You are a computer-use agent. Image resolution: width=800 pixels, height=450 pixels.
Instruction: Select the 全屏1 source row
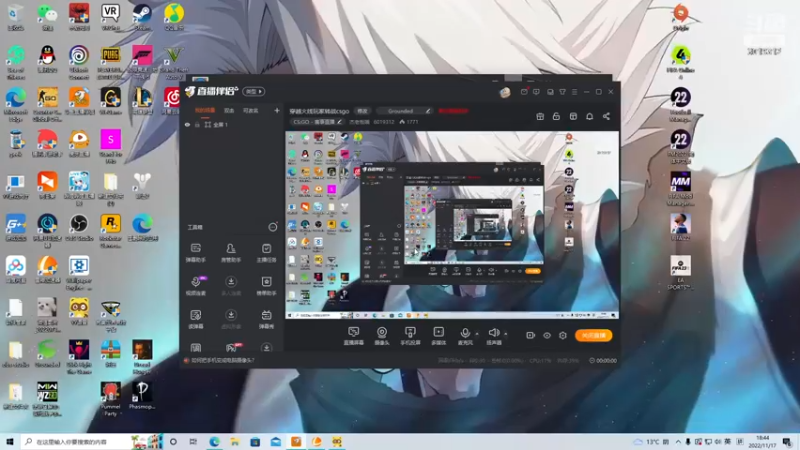232,124
